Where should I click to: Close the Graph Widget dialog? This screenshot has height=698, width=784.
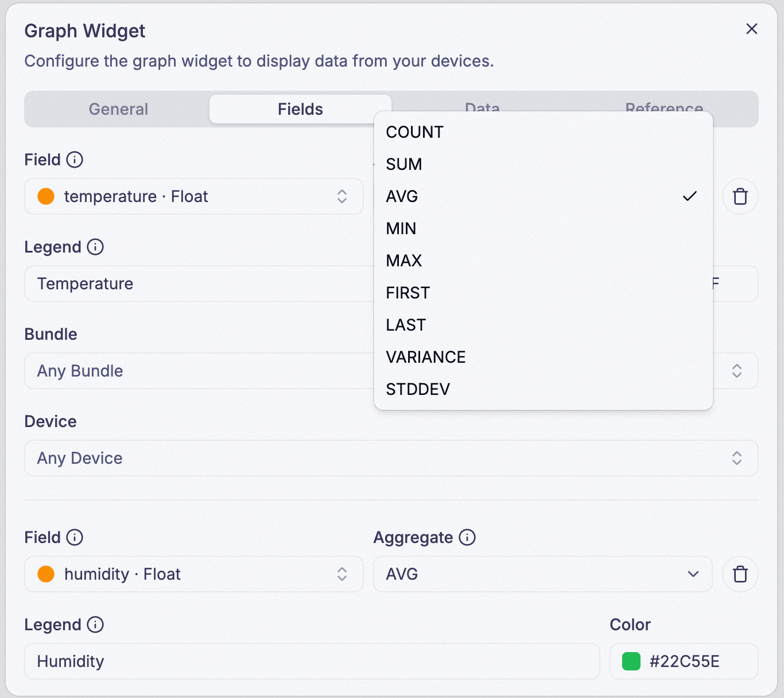752,29
